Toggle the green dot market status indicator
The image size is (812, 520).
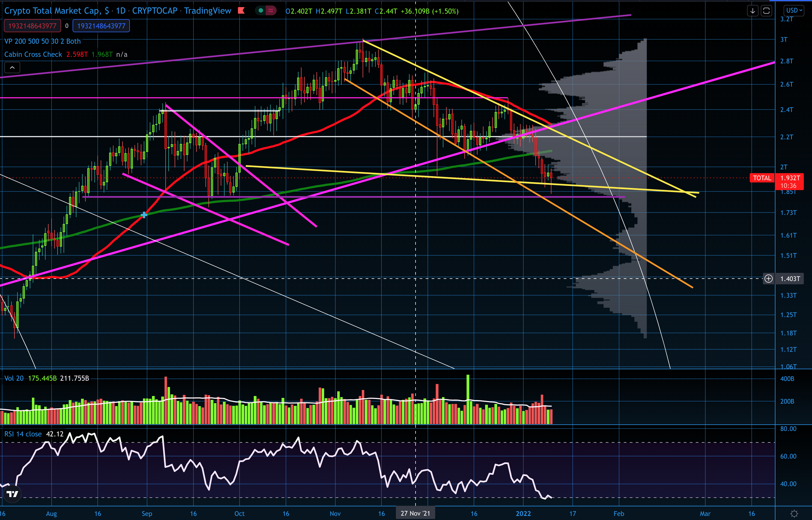260,11
